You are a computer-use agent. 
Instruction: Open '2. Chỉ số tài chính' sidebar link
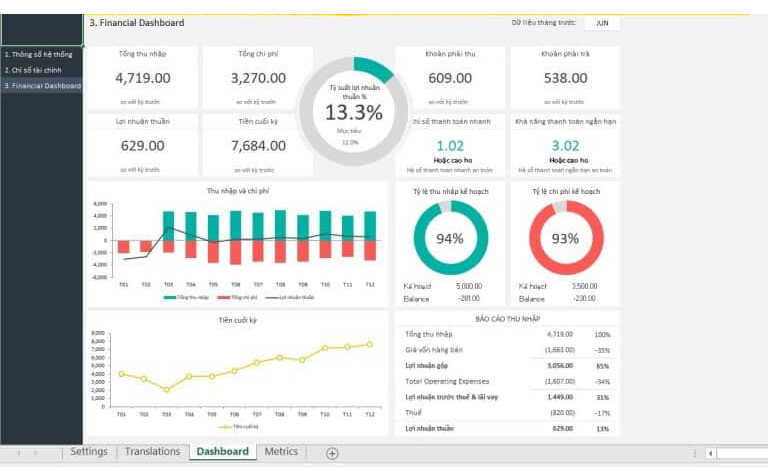pyautogui.click(x=33, y=70)
